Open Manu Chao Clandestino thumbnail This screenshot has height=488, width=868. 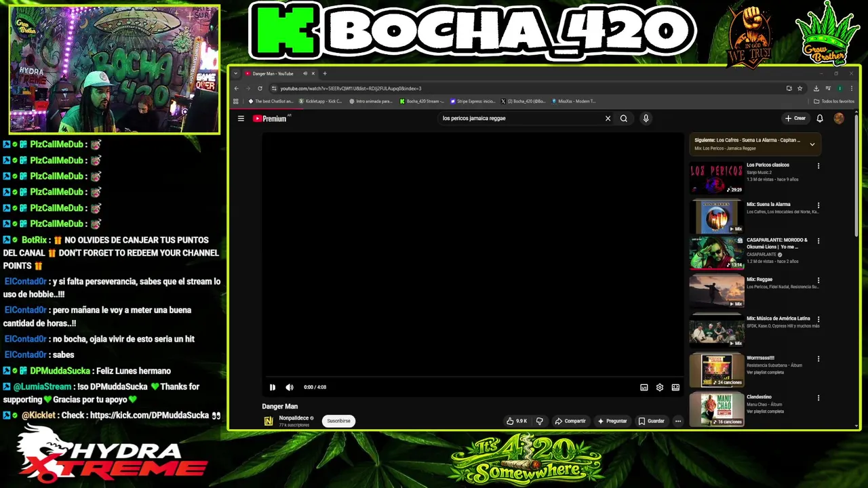tap(717, 409)
